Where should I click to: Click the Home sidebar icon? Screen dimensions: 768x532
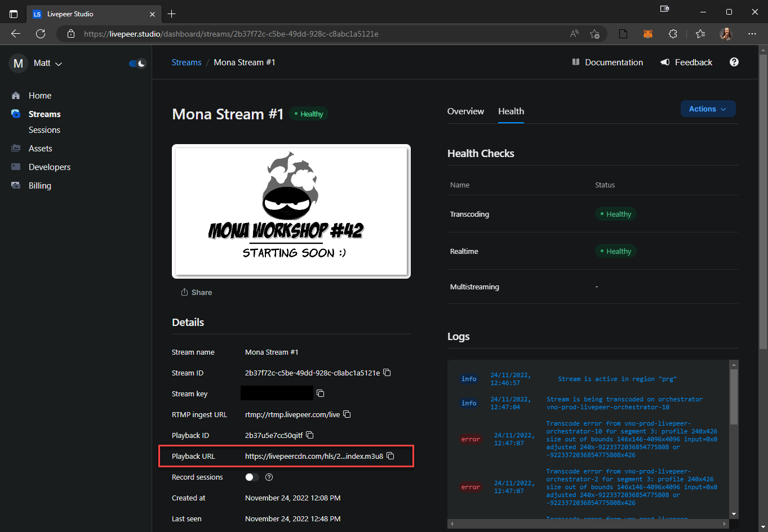pos(16,96)
